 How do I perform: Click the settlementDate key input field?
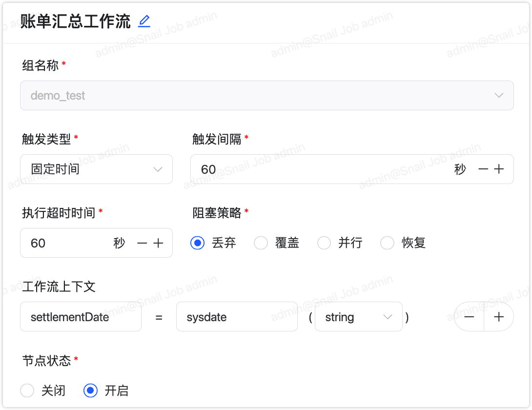(x=81, y=317)
